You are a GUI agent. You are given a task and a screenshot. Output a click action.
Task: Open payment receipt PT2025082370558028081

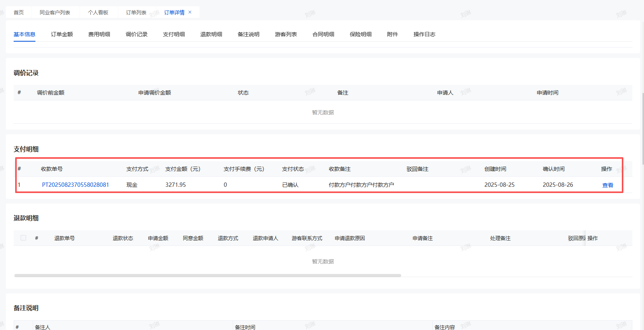[x=75, y=185]
